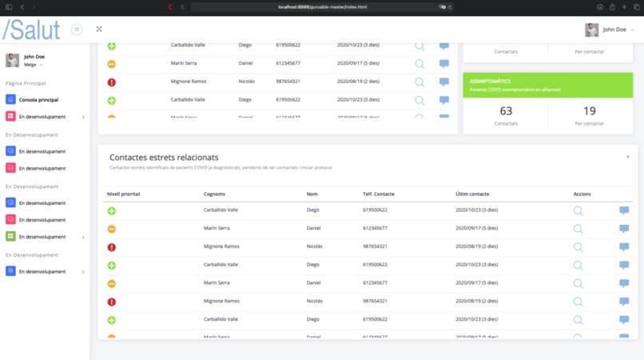Click chat icon of last full Carballido Valle row
This screenshot has width=644, height=360.
[624, 320]
